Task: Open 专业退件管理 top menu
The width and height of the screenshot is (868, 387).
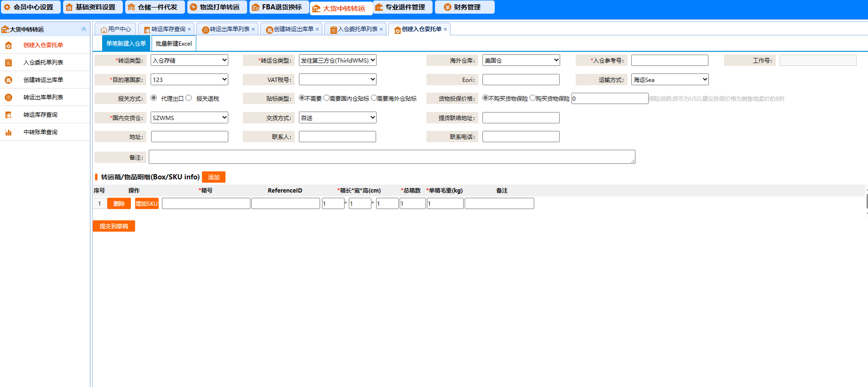Action: [x=402, y=7]
